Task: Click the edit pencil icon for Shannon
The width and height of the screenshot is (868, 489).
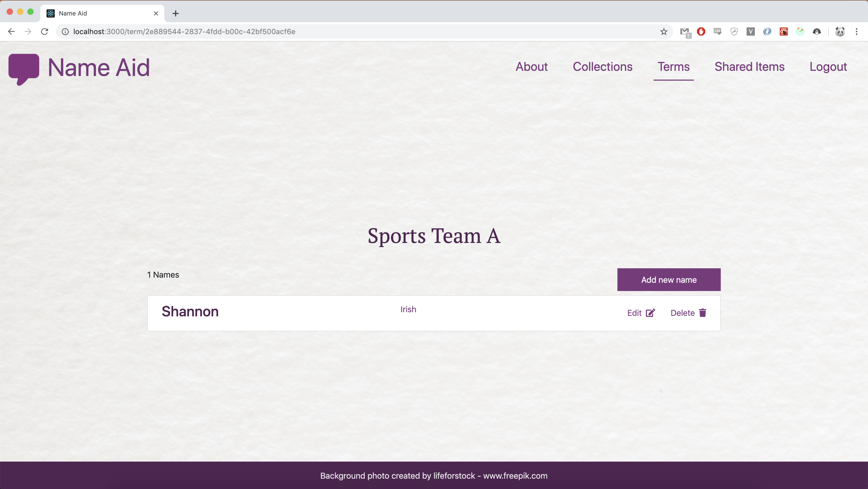Action: click(x=650, y=313)
